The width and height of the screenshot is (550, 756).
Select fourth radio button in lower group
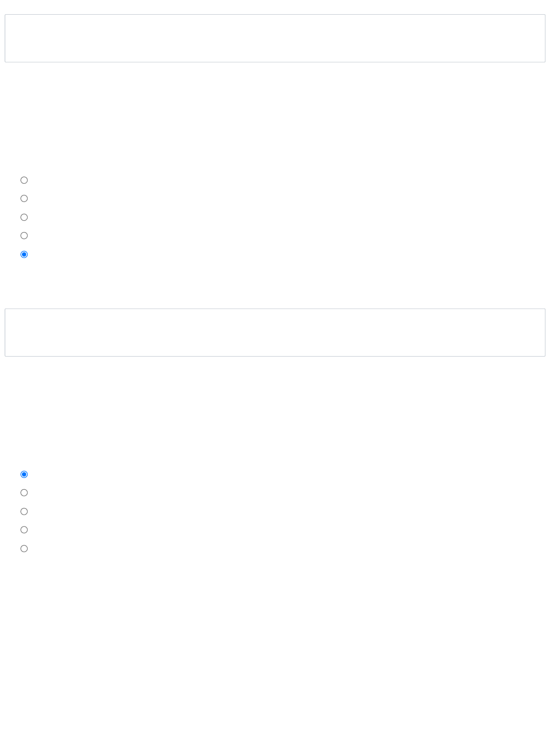pyautogui.click(x=24, y=530)
